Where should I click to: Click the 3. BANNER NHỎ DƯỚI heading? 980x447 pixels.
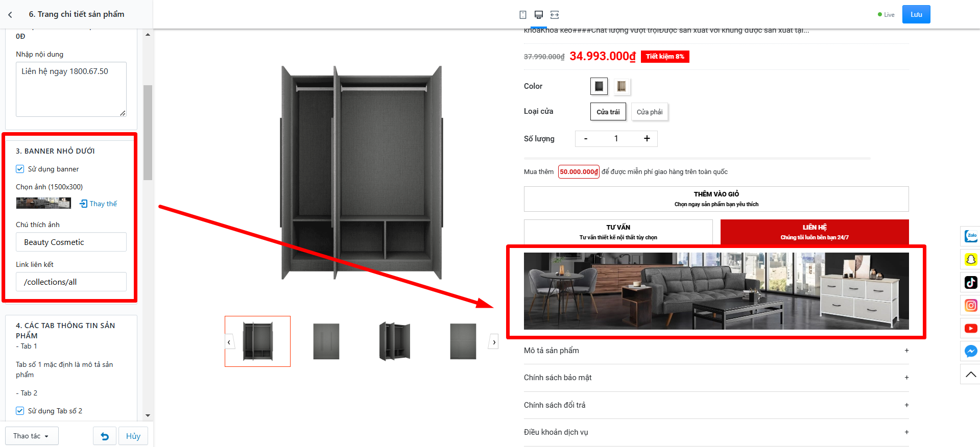coord(55,151)
